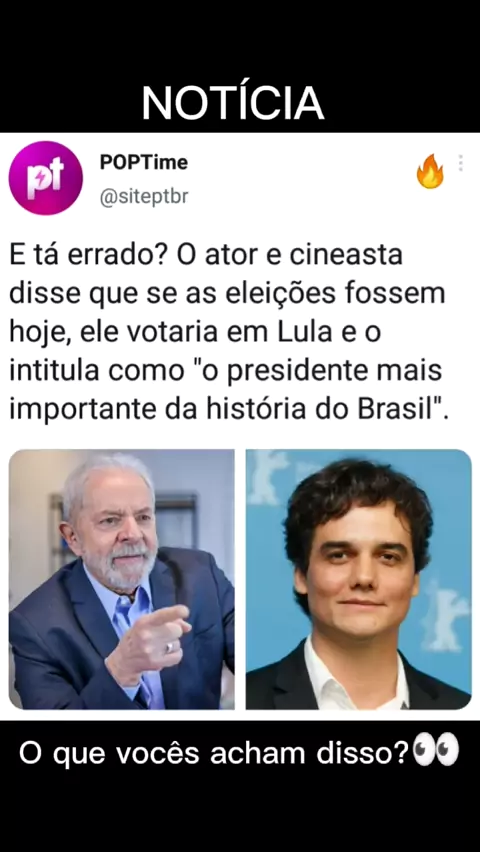Tap the caption "O que vocês acham disso?"

point(214,753)
